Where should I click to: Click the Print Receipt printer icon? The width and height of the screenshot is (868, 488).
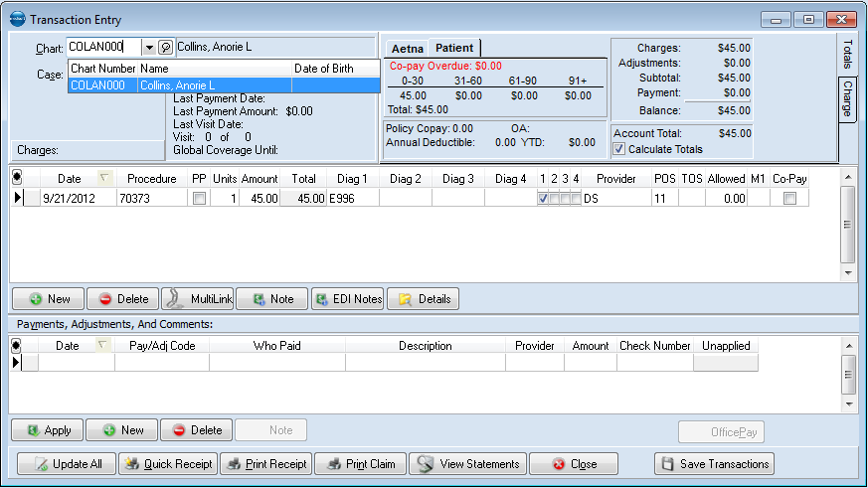[x=235, y=464]
